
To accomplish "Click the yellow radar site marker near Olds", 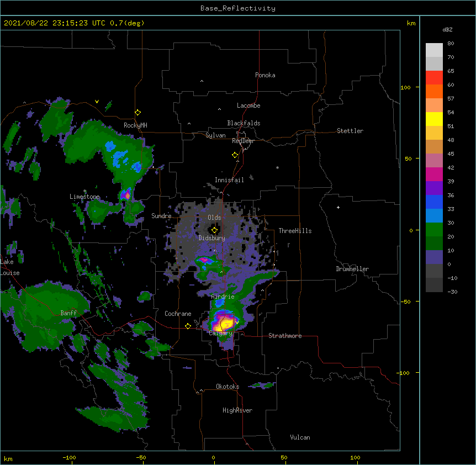I will 214,230.
